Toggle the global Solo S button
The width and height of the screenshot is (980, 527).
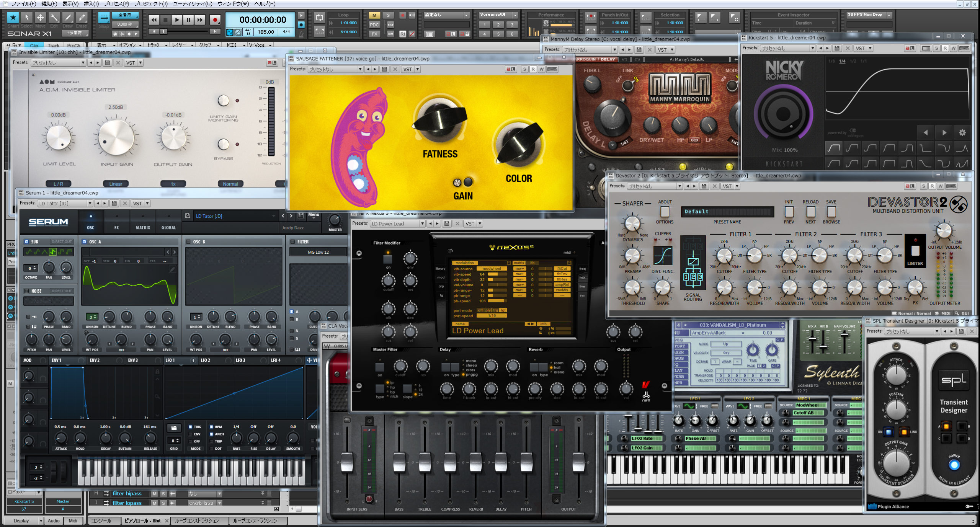[x=388, y=15]
